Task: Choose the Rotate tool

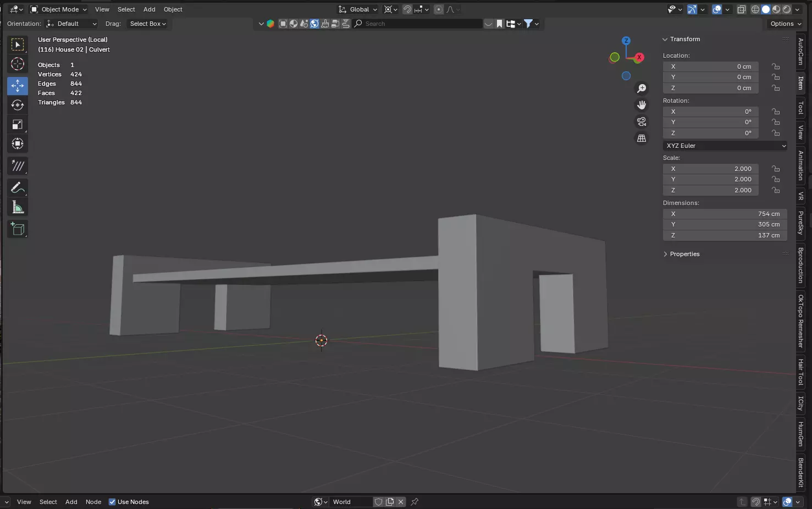Action: 18,105
